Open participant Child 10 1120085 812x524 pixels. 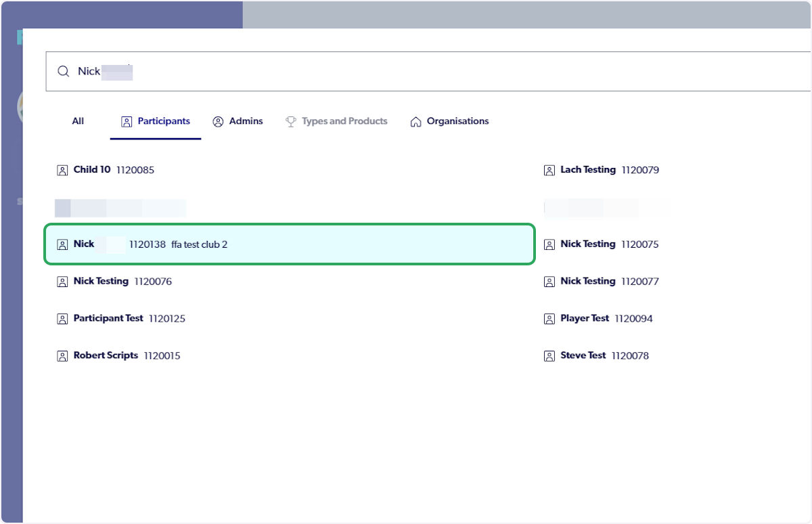[x=106, y=170]
